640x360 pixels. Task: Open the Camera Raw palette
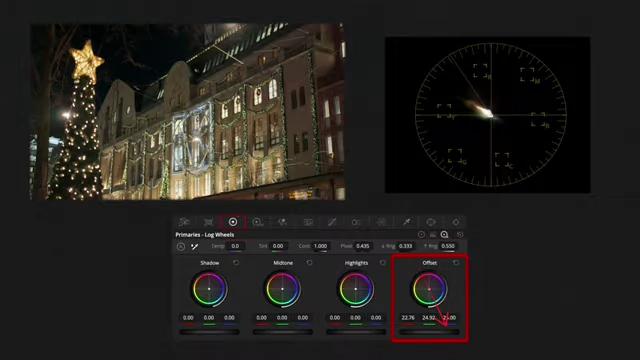184,222
